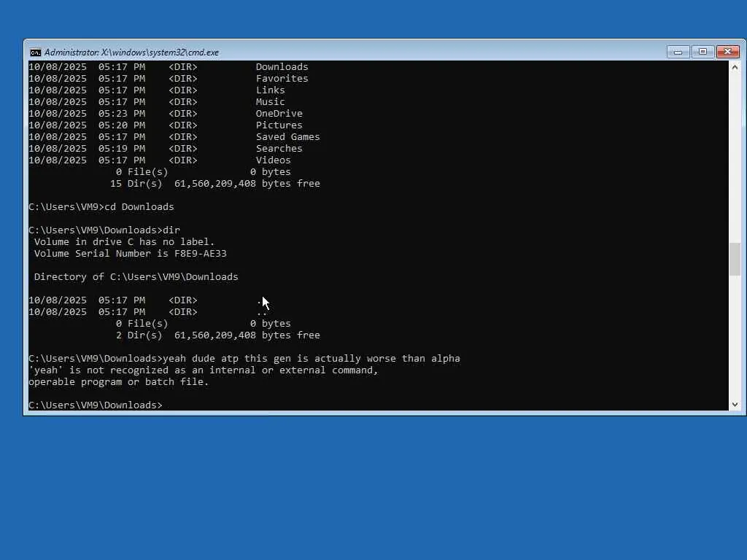Click the 'Pictures' directory entry
Viewport: 747px width, 560px height.
coord(279,125)
